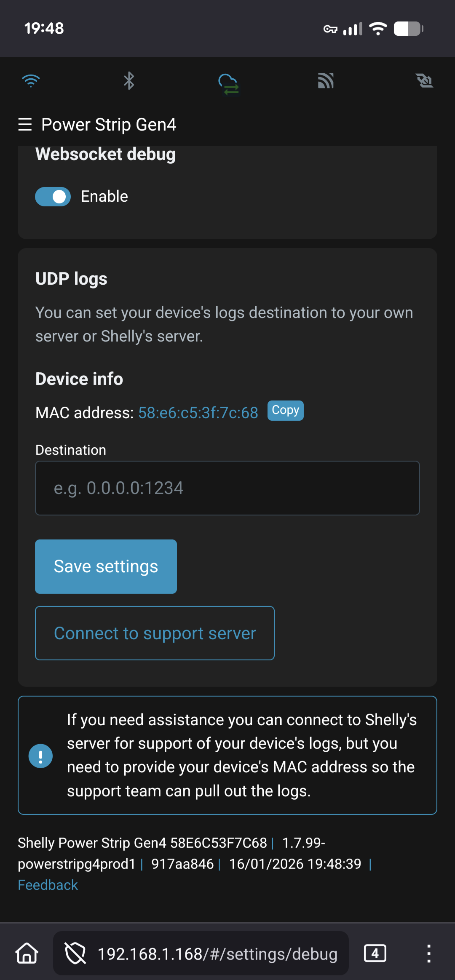The image size is (455, 980).
Task: Tap the Bluetooth status icon
Action: (129, 80)
